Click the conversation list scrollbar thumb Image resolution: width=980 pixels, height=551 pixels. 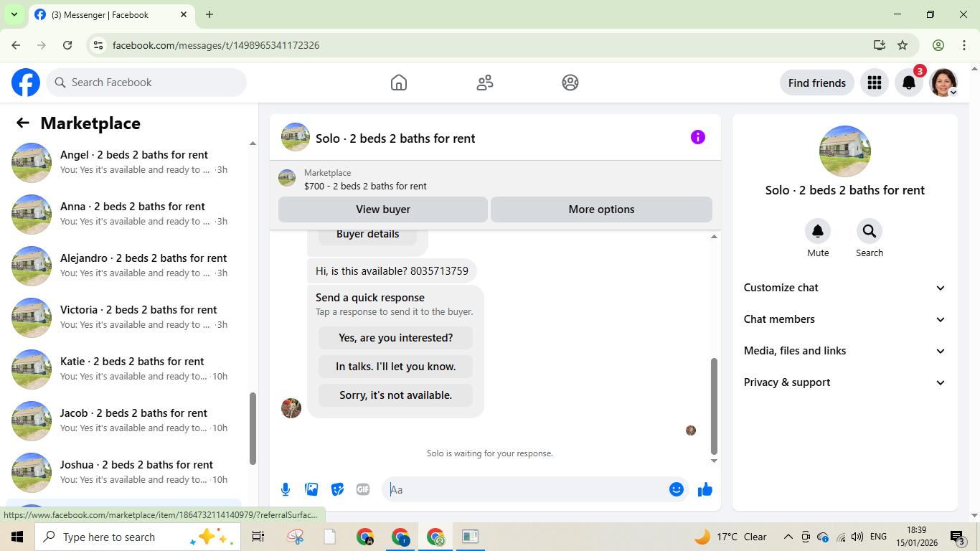point(253,428)
